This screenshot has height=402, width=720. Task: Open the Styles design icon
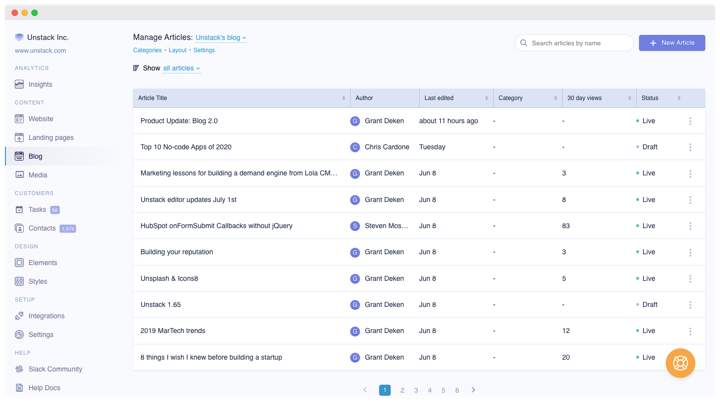pyautogui.click(x=19, y=281)
